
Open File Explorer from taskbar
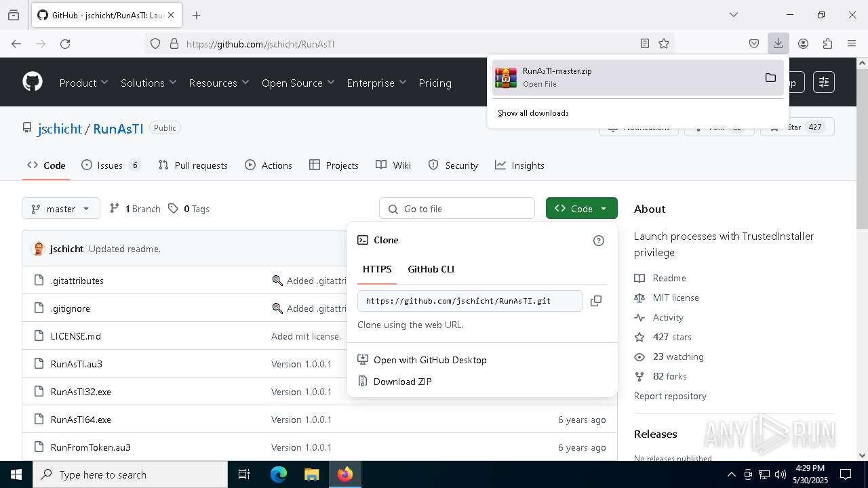click(311, 474)
